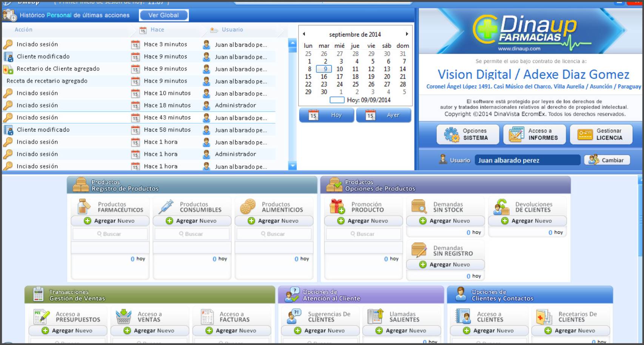Click the Usuario column header

coord(232,29)
